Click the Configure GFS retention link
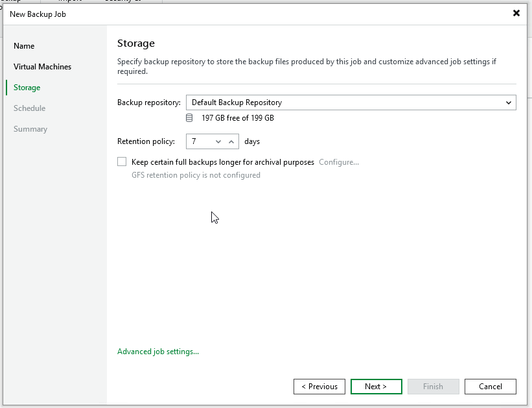Viewport: 532px width, 408px height. click(339, 162)
